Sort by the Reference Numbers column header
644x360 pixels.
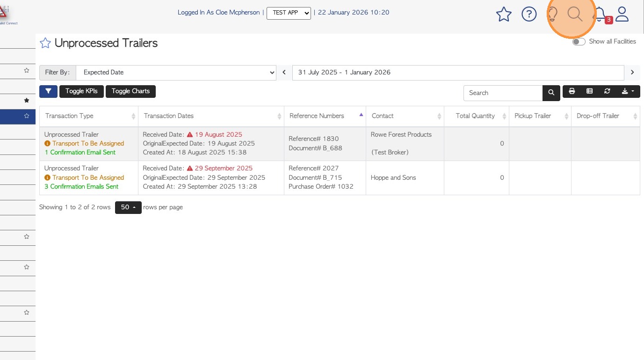(325, 116)
